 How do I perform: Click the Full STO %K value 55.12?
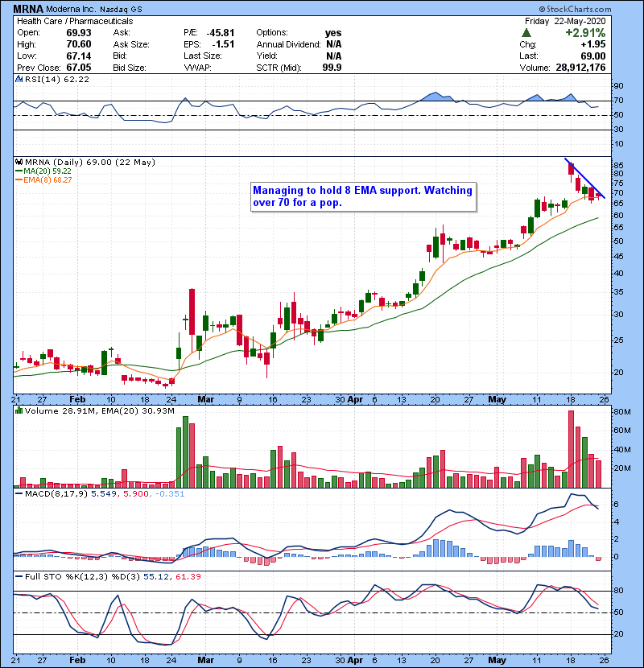[156, 577]
